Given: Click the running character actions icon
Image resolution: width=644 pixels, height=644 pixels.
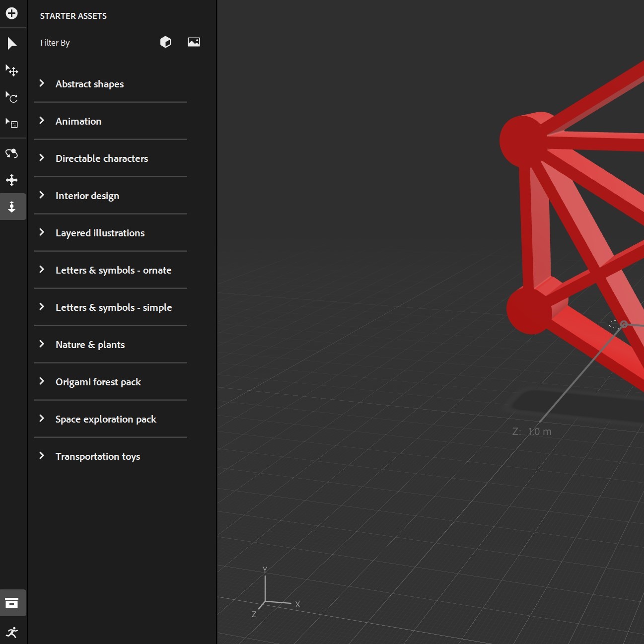Looking at the screenshot, I should (12, 632).
